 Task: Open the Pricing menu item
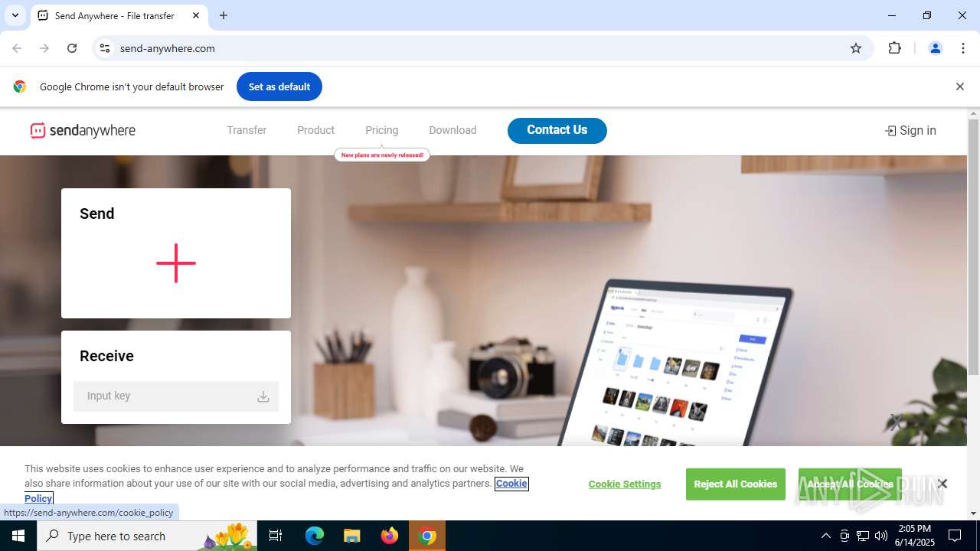pos(381,130)
